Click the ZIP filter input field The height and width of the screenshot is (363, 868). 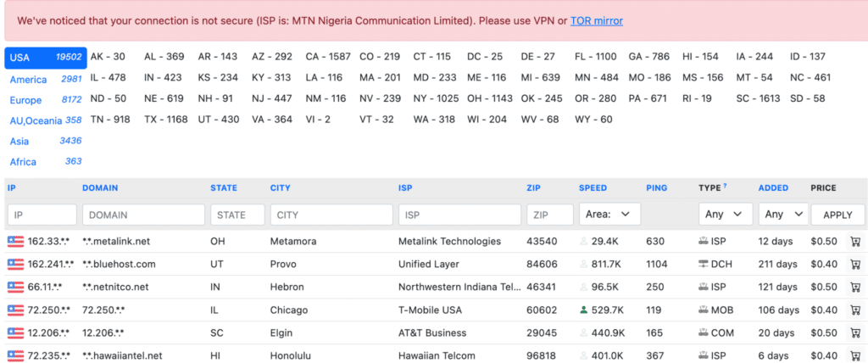[549, 215]
